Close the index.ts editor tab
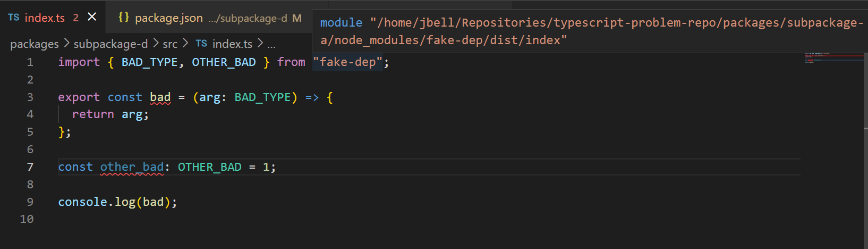The width and height of the screenshot is (868, 249). pyautogui.click(x=92, y=17)
